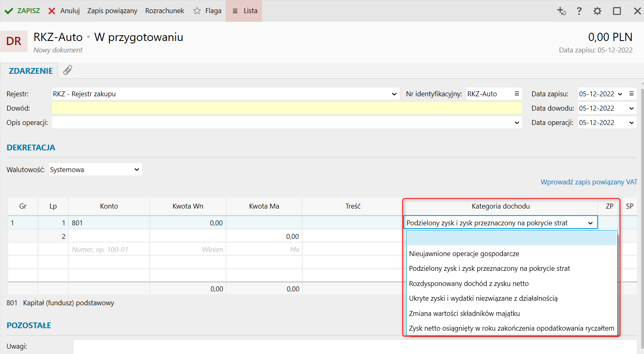Click the green ZAPISZ checkmark

coord(9,11)
